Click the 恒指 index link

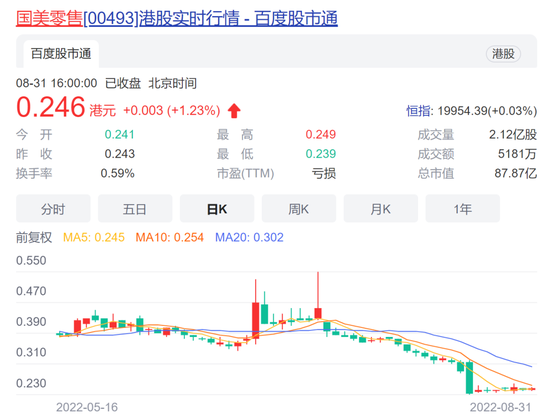point(418,111)
